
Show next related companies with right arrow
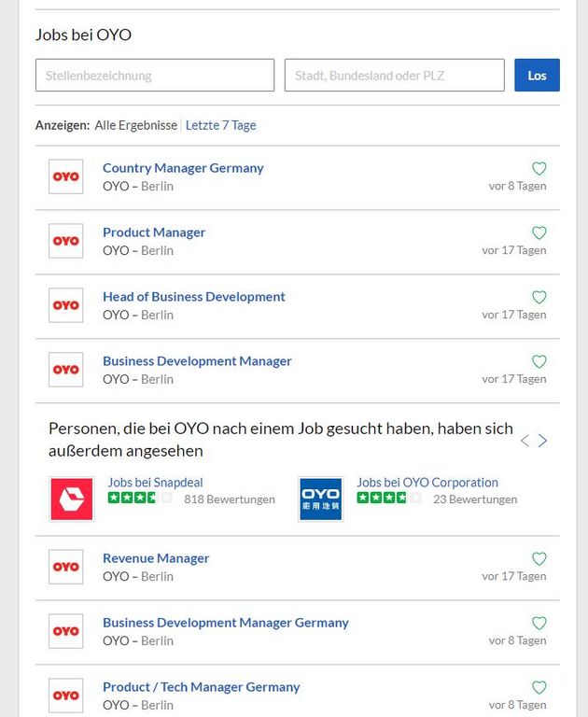point(543,441)
